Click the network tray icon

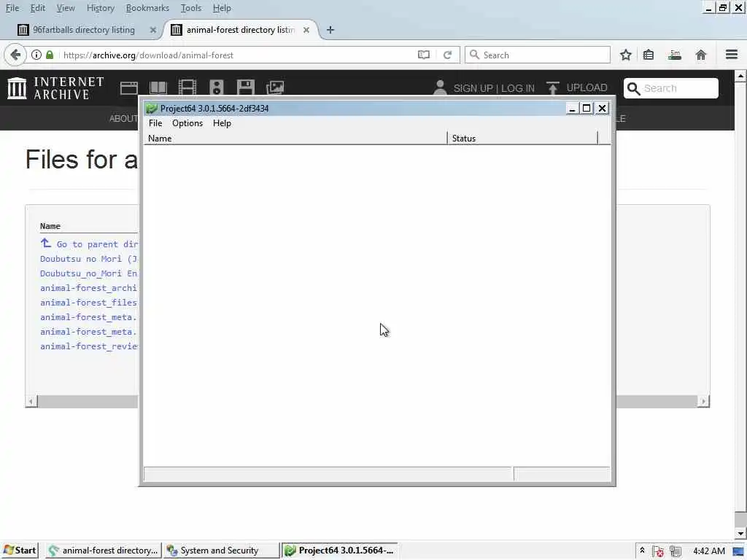point(675,551)
